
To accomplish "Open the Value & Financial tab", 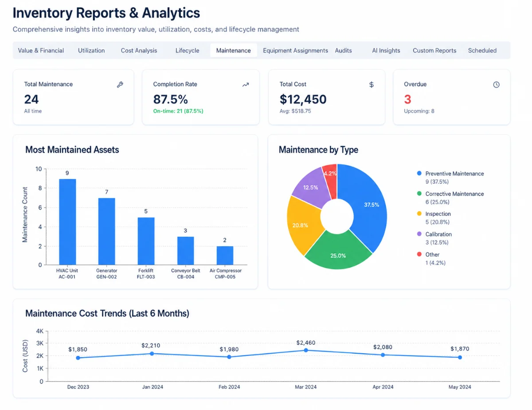I will pyautogui.click(x=41, y=51).
